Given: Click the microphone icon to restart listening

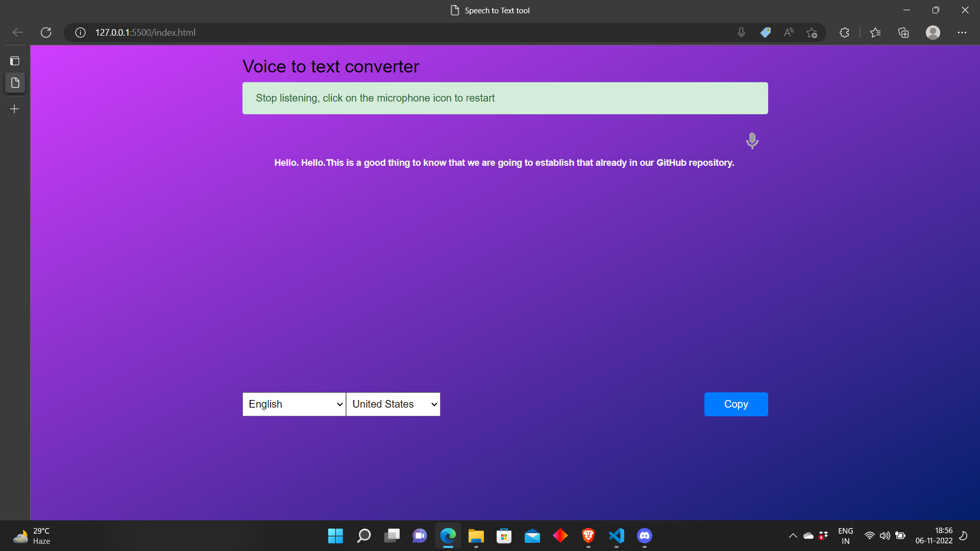Looking at the screenshot, I should point(752,140).
